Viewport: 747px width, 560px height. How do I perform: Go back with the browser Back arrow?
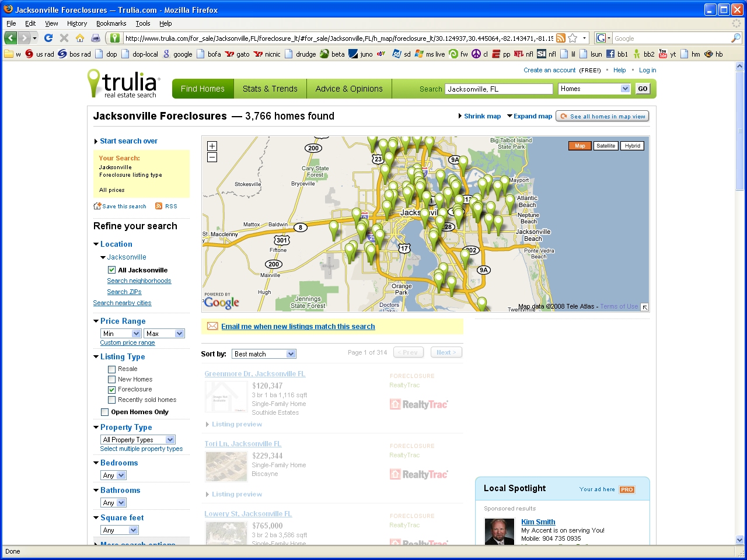click(11, 38)
